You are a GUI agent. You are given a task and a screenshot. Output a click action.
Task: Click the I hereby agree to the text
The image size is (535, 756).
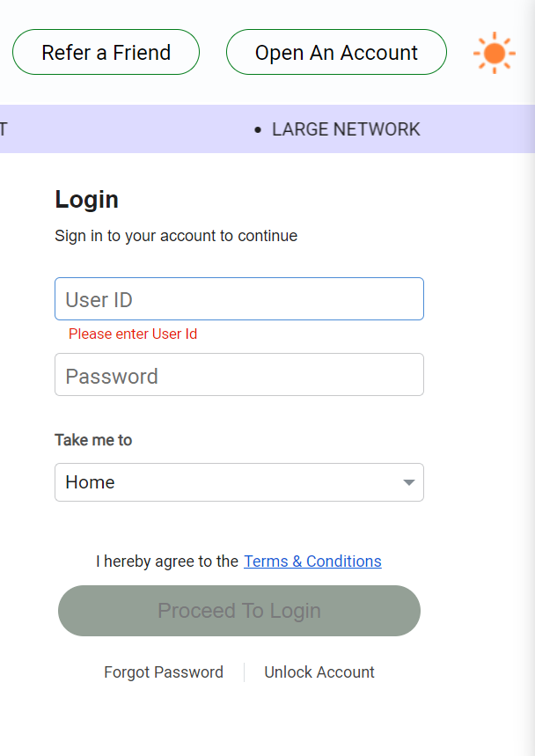(x=167, y=561)
